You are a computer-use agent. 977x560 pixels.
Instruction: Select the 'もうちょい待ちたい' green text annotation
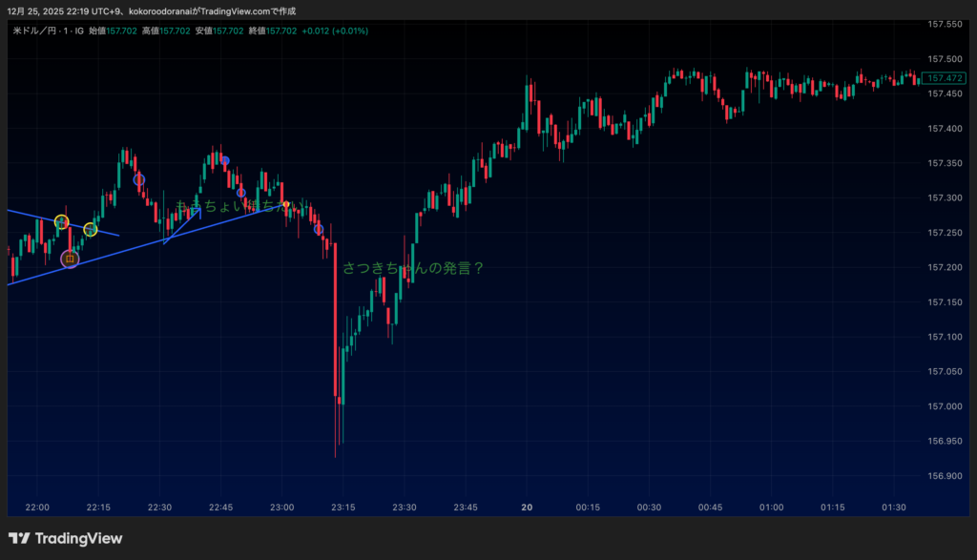click(239, 206)
